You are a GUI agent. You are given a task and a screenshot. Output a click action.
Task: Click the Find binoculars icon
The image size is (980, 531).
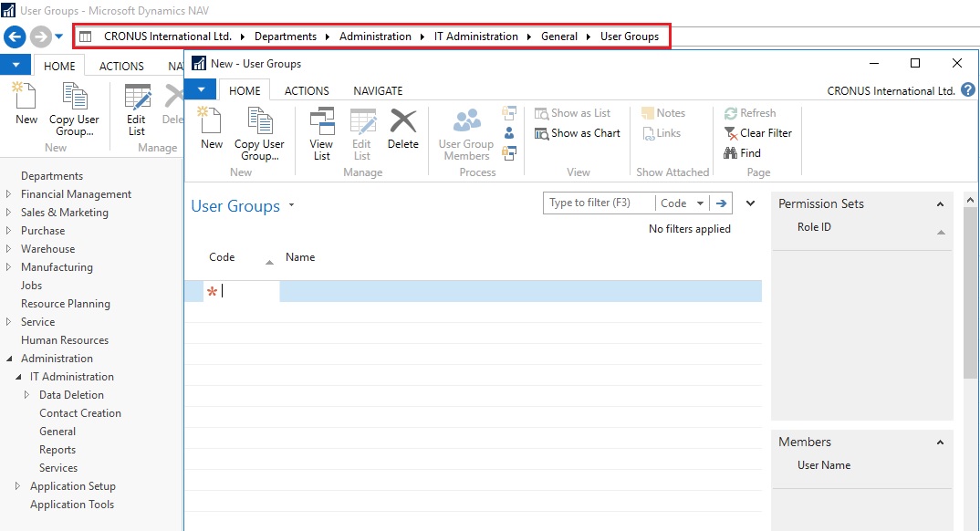[x=731, y=153]
